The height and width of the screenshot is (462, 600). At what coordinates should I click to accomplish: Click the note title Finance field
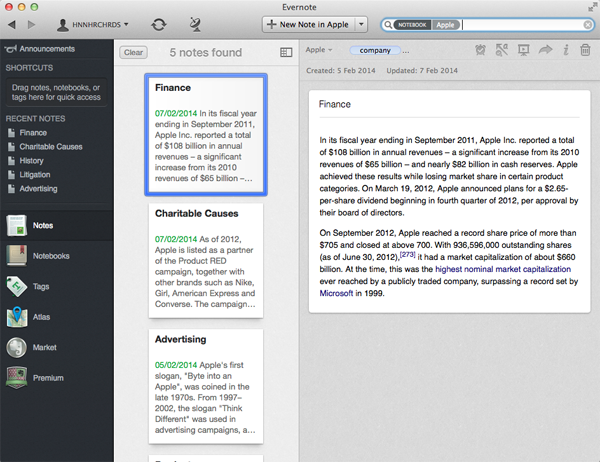[x=449, y=104]
